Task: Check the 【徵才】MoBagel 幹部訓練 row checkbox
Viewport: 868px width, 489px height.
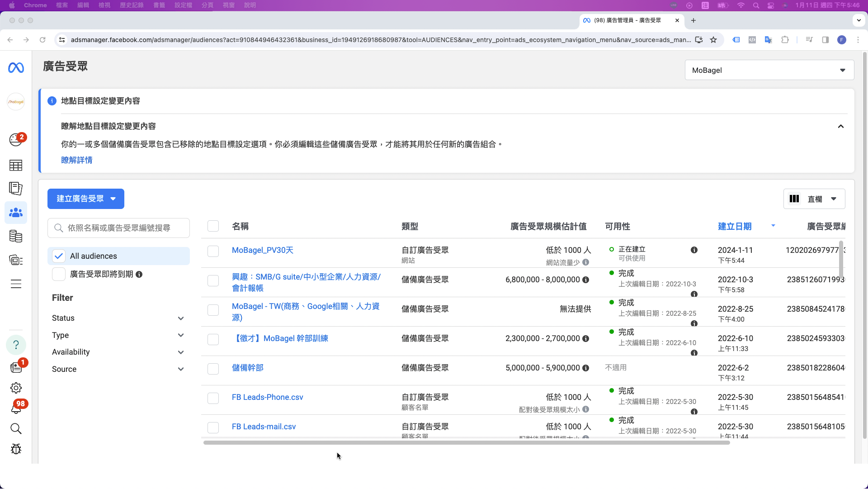Action: point(213,339)
